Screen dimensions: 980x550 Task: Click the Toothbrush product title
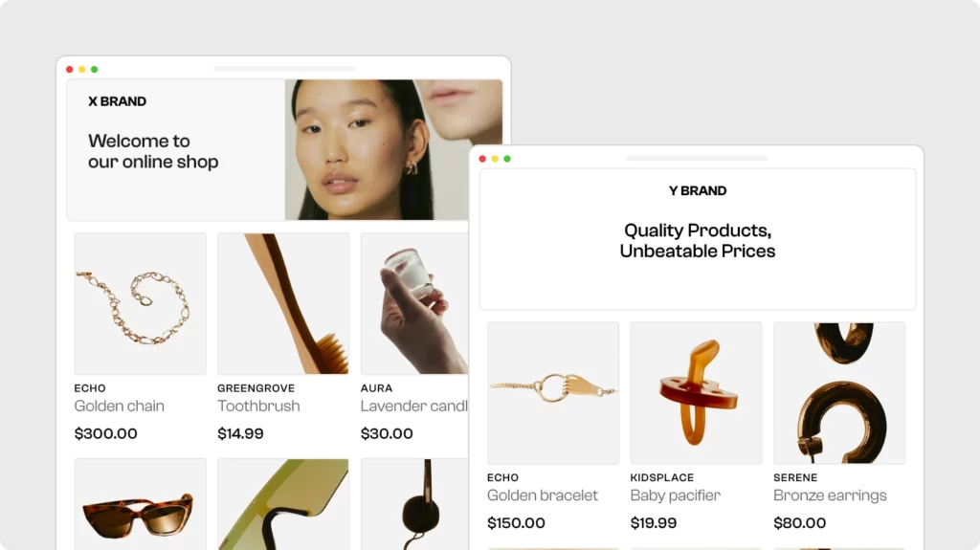(x=258, y=406)
